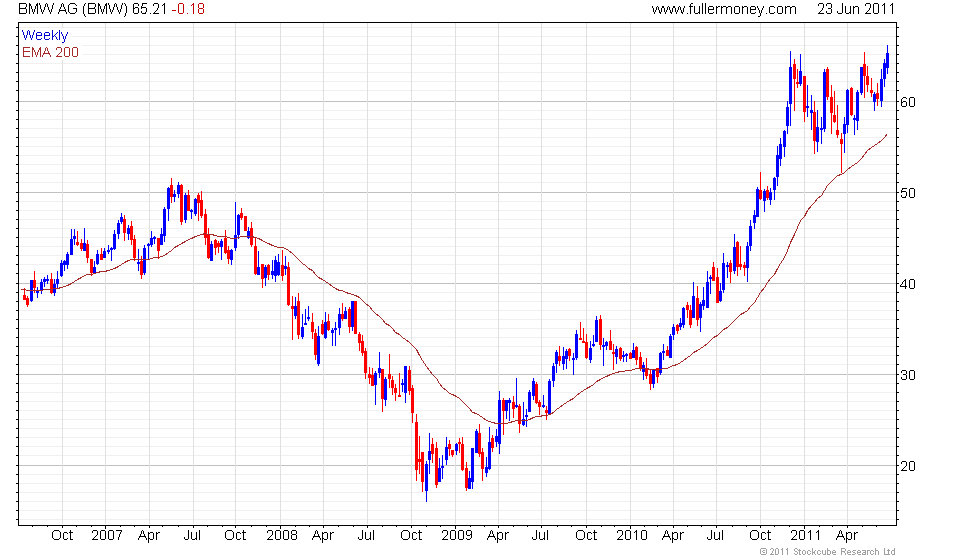Click the 2007 year label on time axis
This screenshot has width=980, height=560.
pos(107,536)
